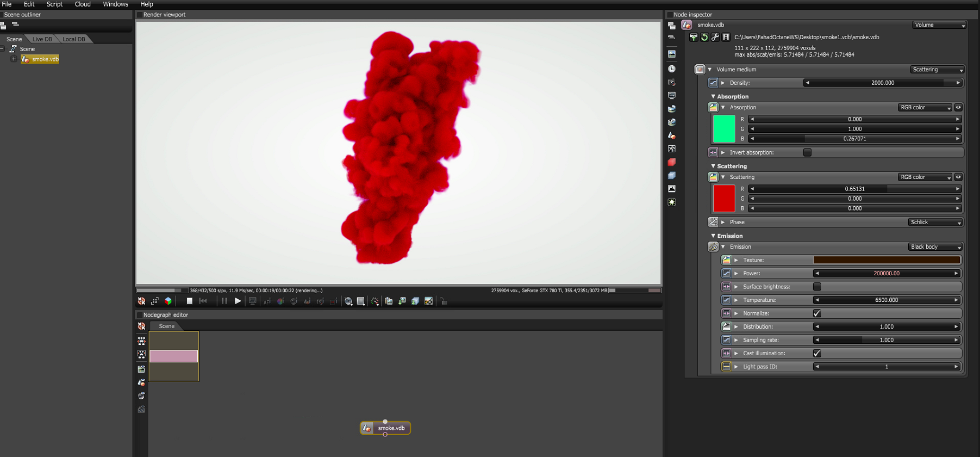Click the red cube icon in inspector sidebar
The width and height of the screenshot is (980, 457).
(x=672, y=162)
